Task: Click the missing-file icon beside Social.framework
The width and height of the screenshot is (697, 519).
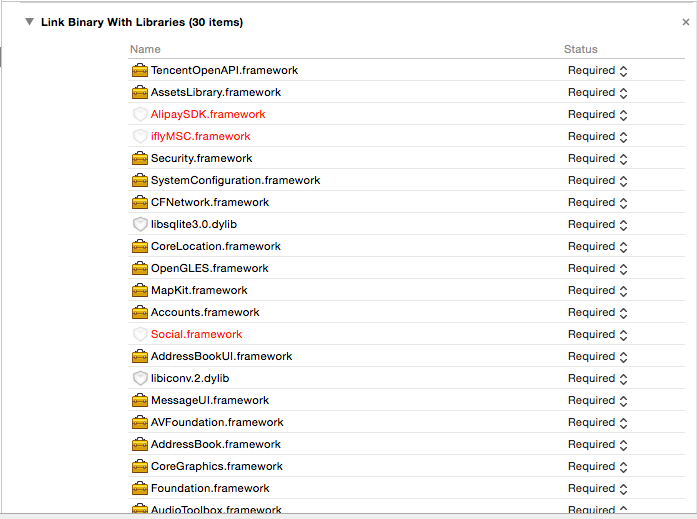Action: click(x=140, y=334)
